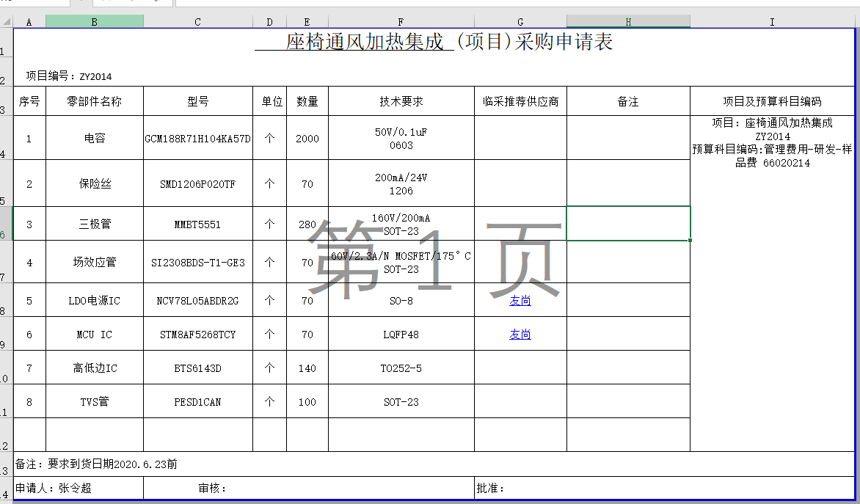Select row 6 header
Screen dimensions: 860x504
tap(5, 224)
